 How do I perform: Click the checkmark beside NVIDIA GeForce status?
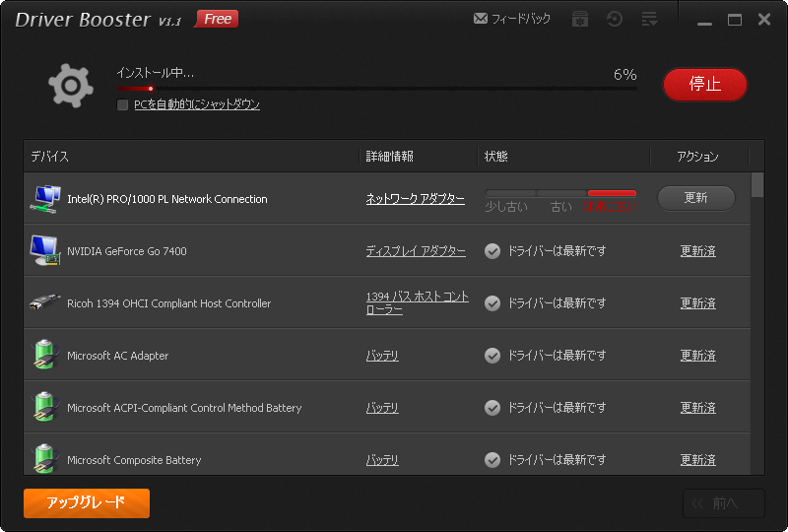point(492,251)
